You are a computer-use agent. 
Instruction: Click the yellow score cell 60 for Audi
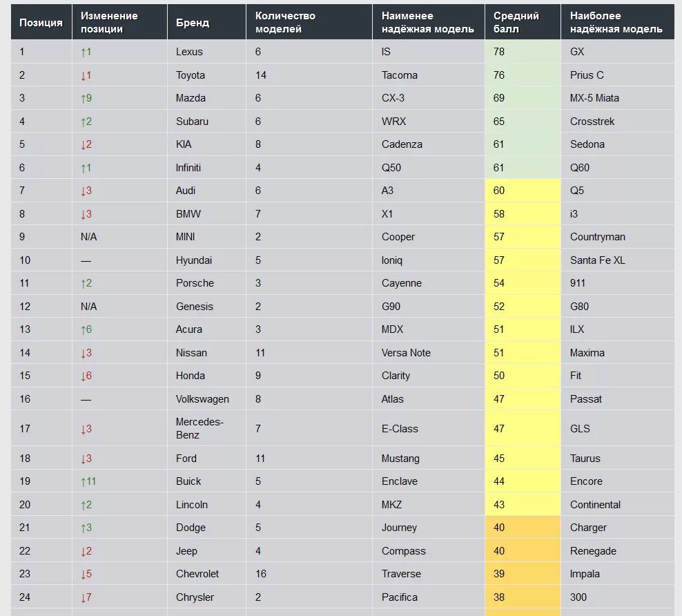[523, 191]
